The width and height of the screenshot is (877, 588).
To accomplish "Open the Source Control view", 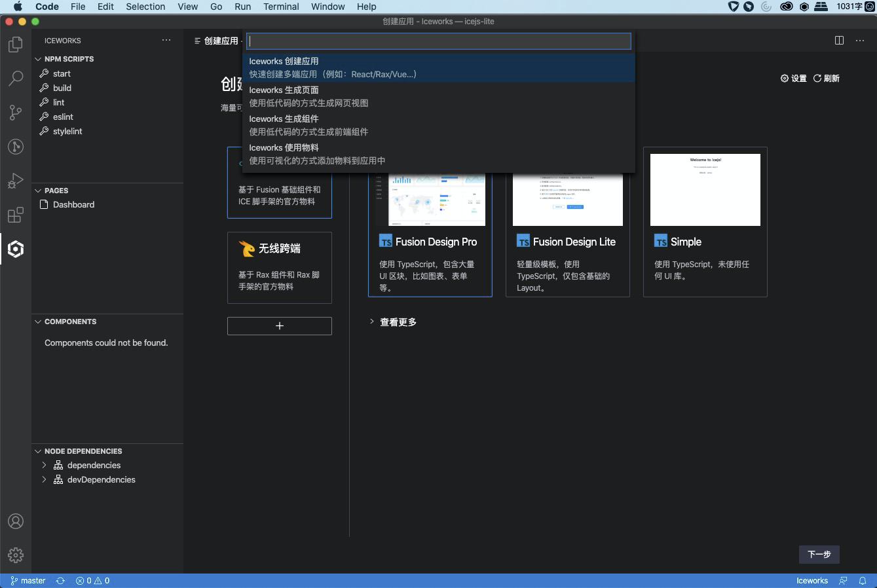I will point(15,113).
